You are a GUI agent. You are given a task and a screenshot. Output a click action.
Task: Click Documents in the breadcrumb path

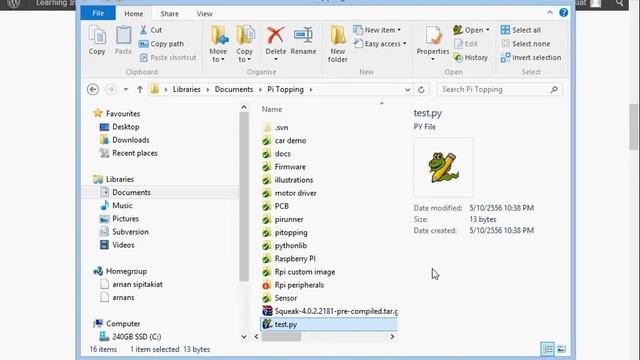coord(234,89)
